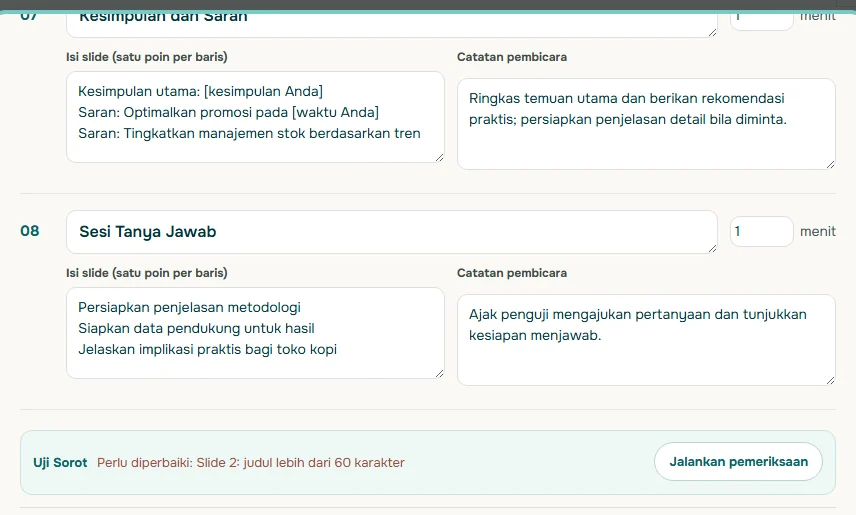The height and width of the screenshot is (515, 856).
Task: Click the 'Catatan pembicara' label above 'Ringkas temuan utama'
Action: pyautogui.click(x=512, y=57)
